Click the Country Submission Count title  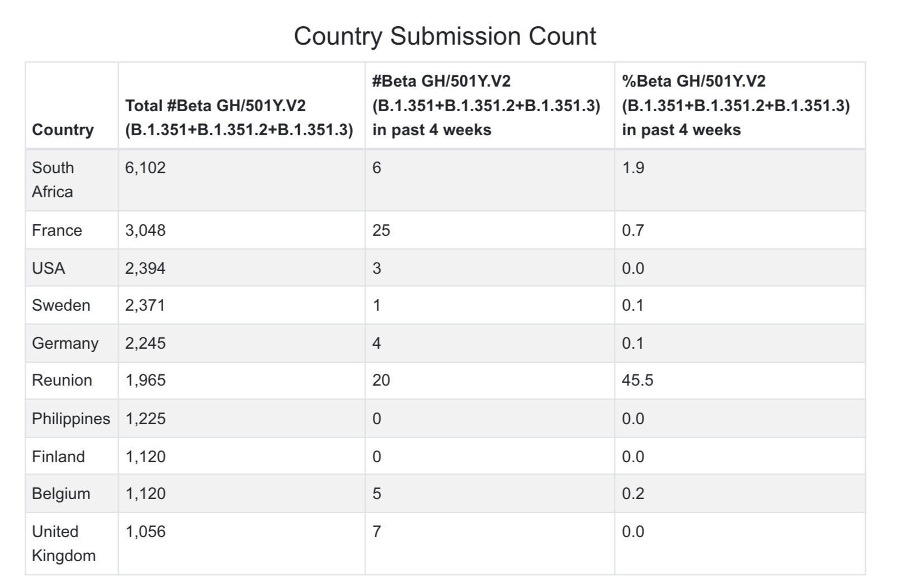(445, 36)
